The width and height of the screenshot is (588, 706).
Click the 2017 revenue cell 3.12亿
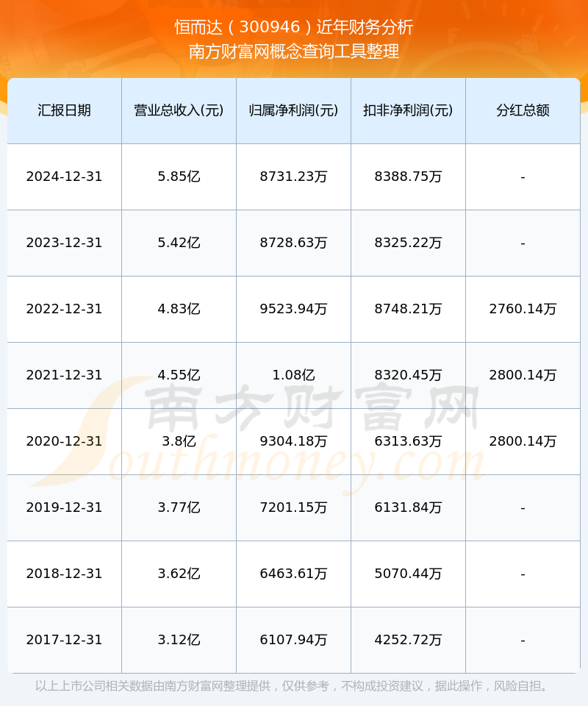(x=179, y=640)
